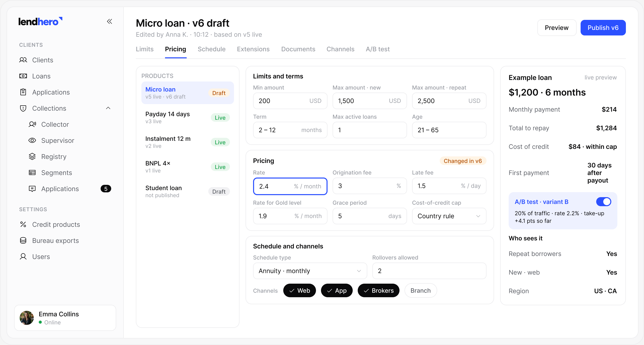The image size is (644, 345).
Task: Open the Cost-of-credit cap Country rule dropdown
Action: click(x=449, y=216)
